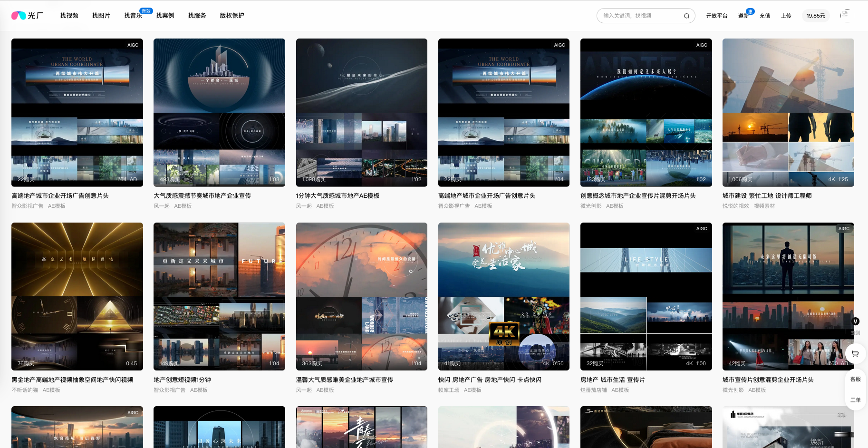868x448 pixels.
Task: Click the 开放平台 link
Action: [x=717, y=16]
